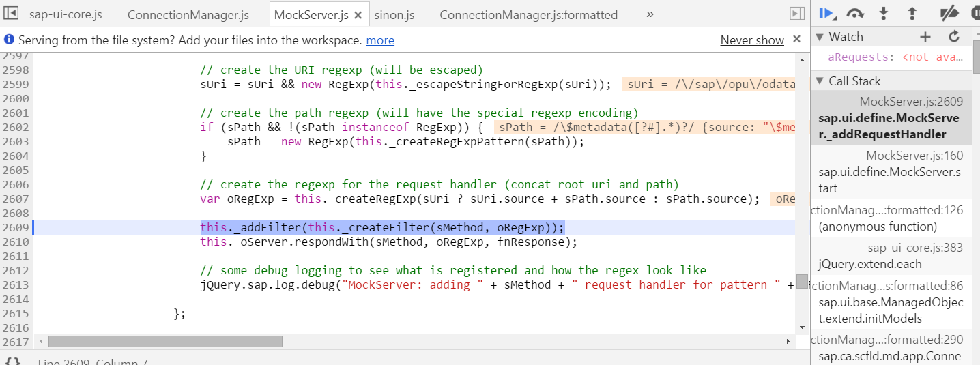Open the ConnectionManager.js:formatted tab
This screenshot has width=980, height=365.
tap(528, 14)
